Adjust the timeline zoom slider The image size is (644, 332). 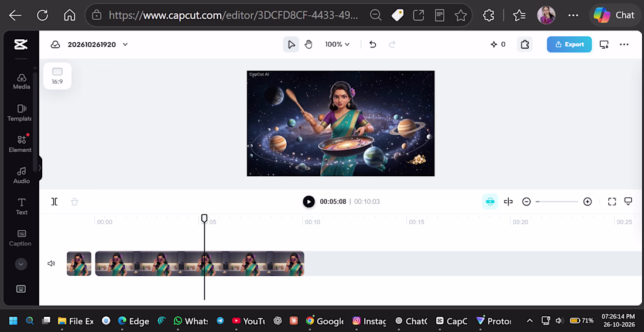[x=557, y=202]
